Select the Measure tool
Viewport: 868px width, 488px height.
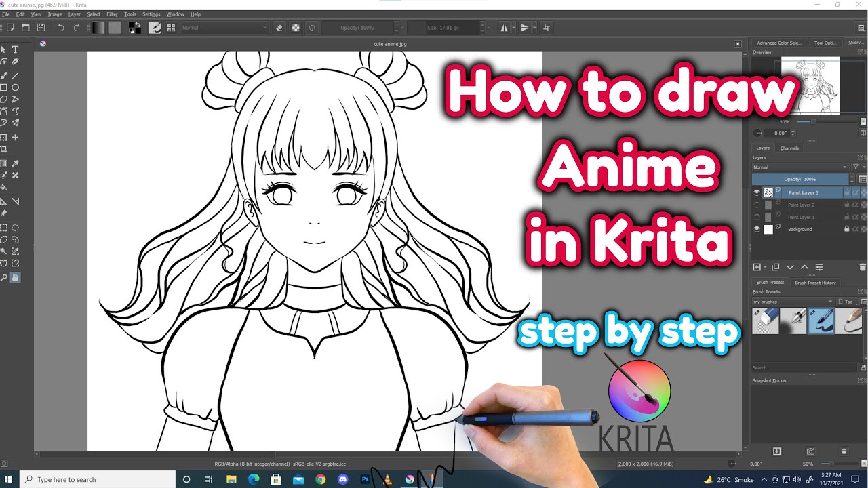[x=15, y=201]
